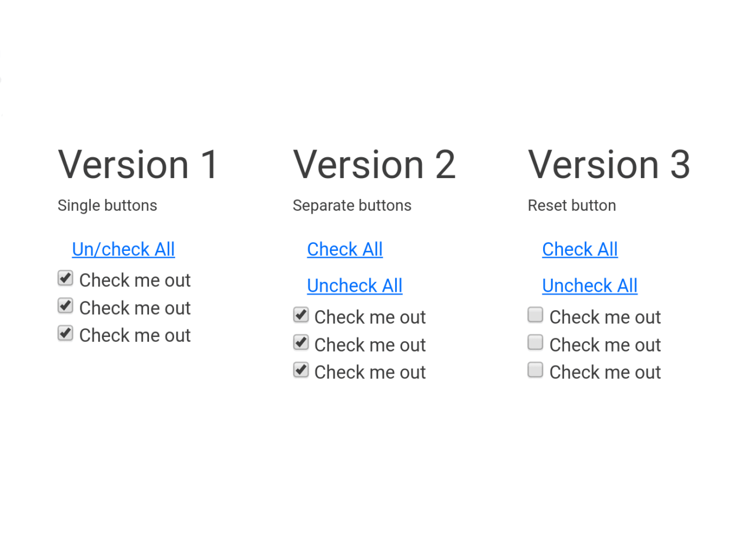Uncheck the first checkbox under Version 1
745x560 pixels.
click(x=65, y=278)
